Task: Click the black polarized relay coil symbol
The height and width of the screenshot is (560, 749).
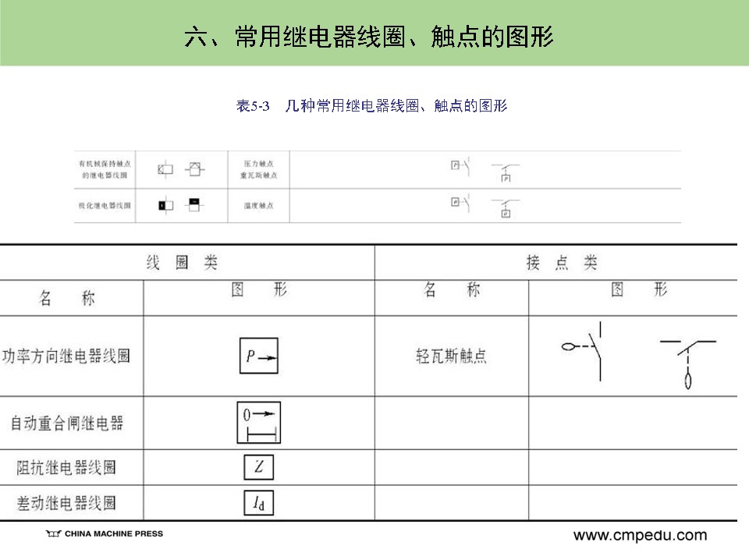Action: pyautogui.click(x=166, y=206)
